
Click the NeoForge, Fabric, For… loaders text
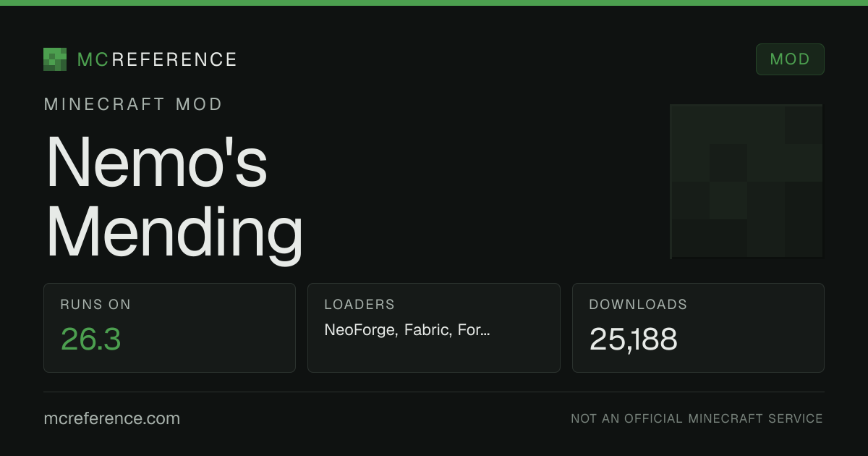click(407, 330)
